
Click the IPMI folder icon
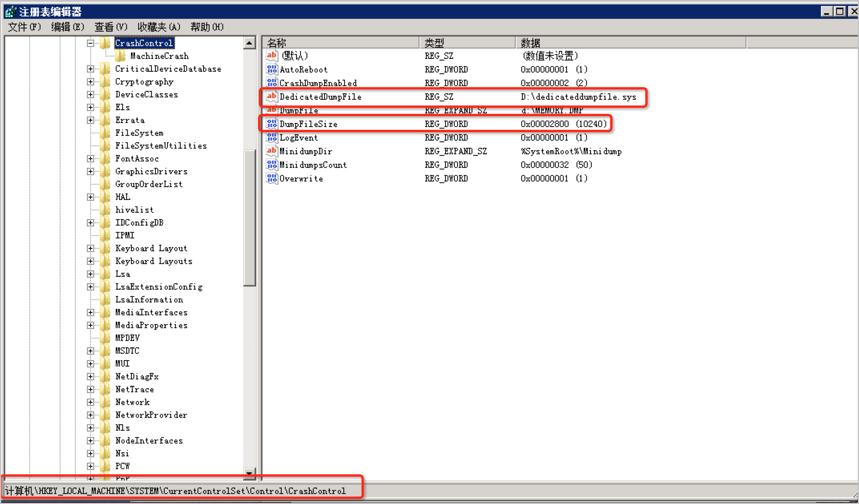click(x=105, y=235)
